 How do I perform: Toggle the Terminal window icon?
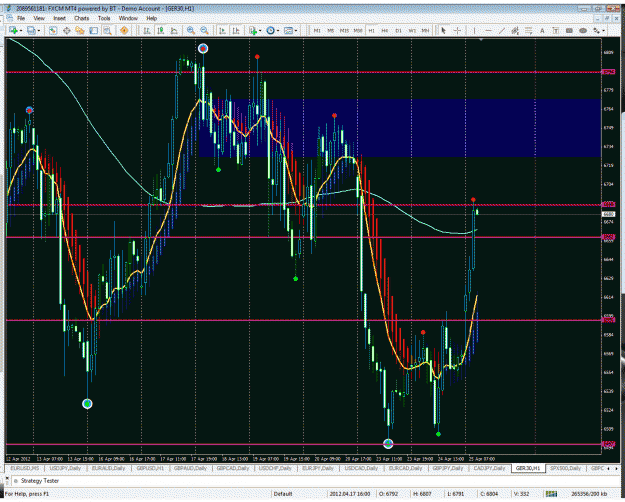click(94, 30)
